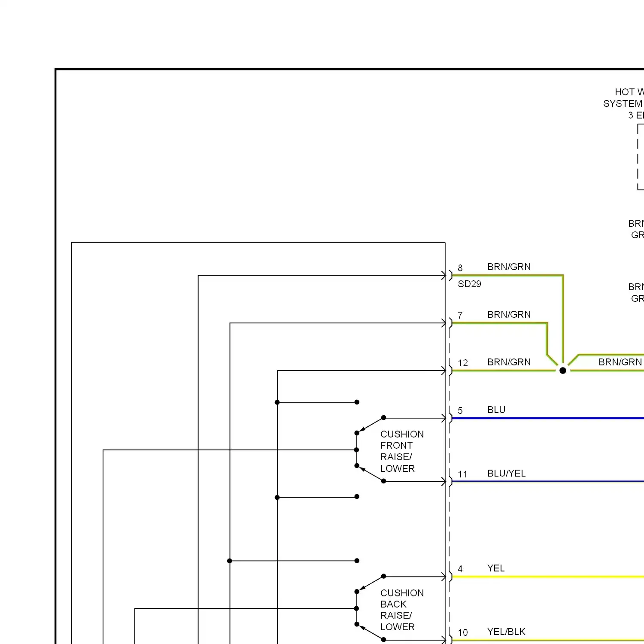Select pin number 7 on the connector

click(x=460, y=316)
